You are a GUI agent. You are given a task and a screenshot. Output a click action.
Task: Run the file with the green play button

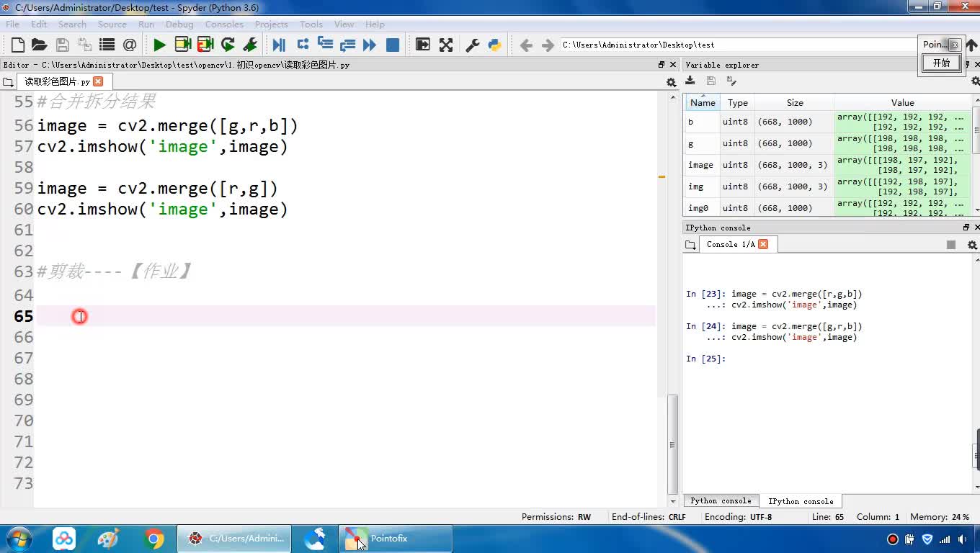coord(159,45)
